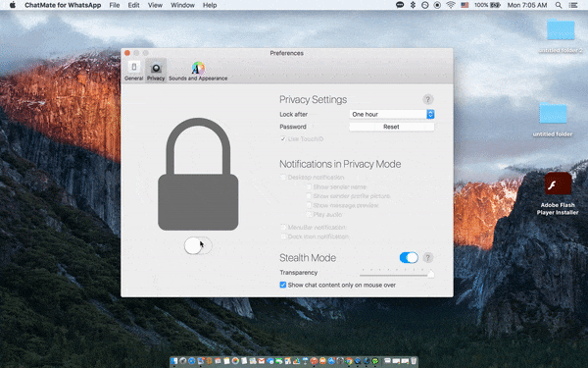Image resolution: width=588 pixels, height=368 pixels.
Task: Open the ChatMate for WhatsApp menu
Action: 63,5
